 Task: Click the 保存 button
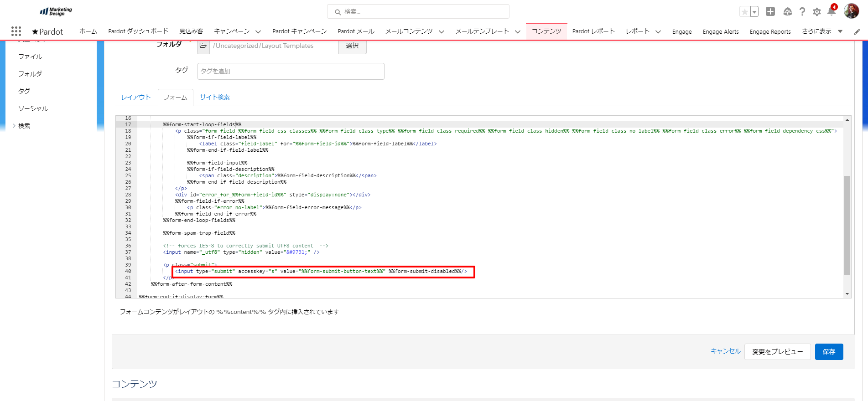829,352
